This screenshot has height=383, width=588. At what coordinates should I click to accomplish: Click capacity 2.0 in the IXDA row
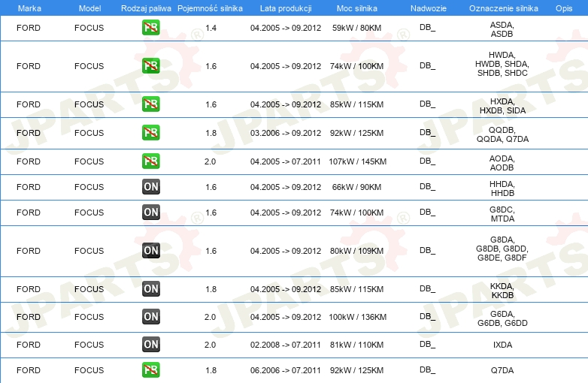pos(210,345)
